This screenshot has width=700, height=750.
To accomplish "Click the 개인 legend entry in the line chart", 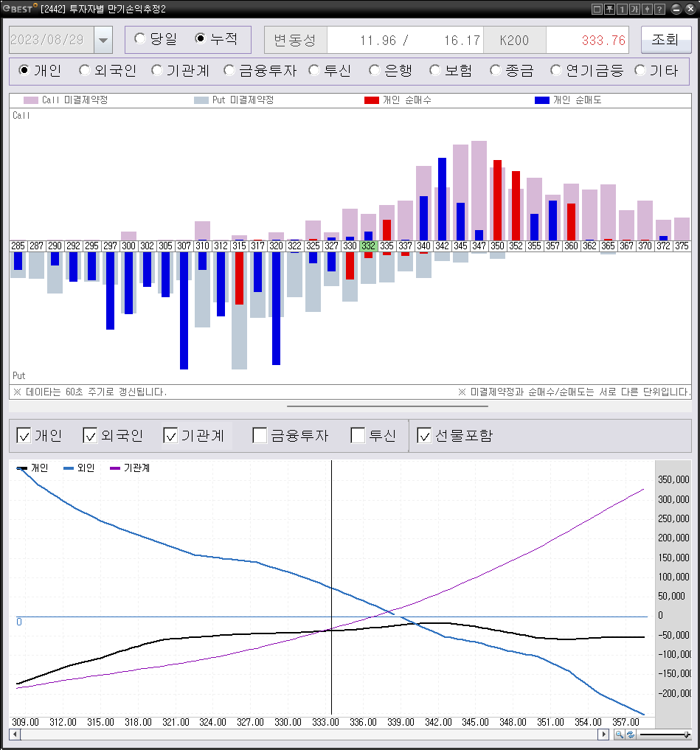I will tap(32, 468).
